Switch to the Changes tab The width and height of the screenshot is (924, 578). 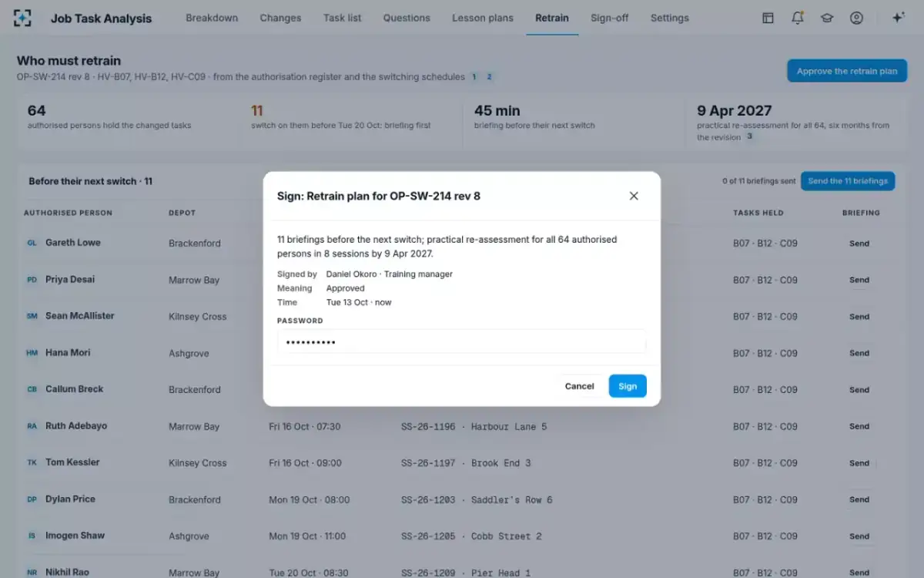[280, 18]
